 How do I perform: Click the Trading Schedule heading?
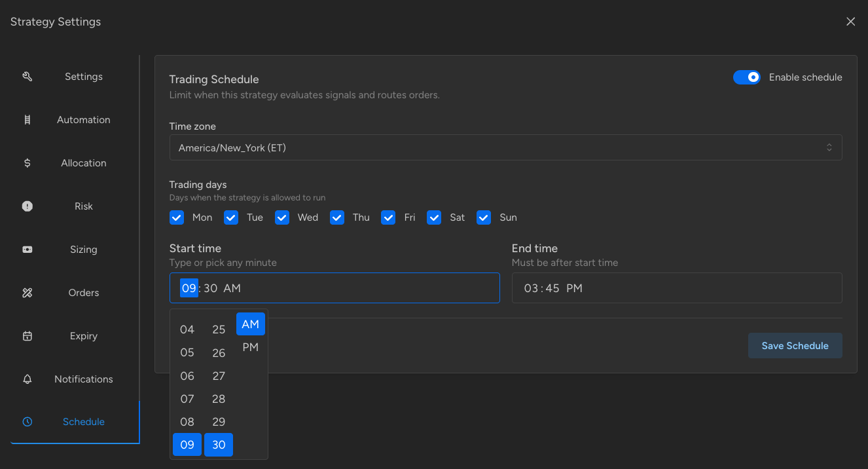click(x=214, y=79)
